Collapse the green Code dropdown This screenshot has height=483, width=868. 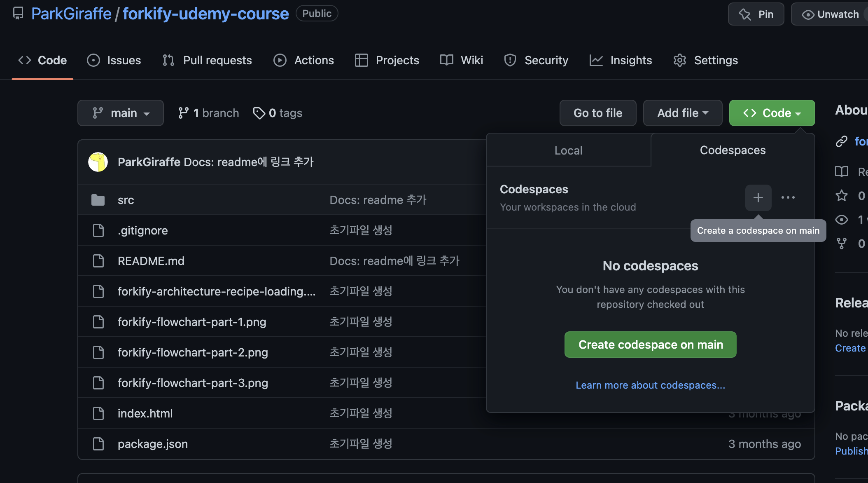(x=772, y=113)
